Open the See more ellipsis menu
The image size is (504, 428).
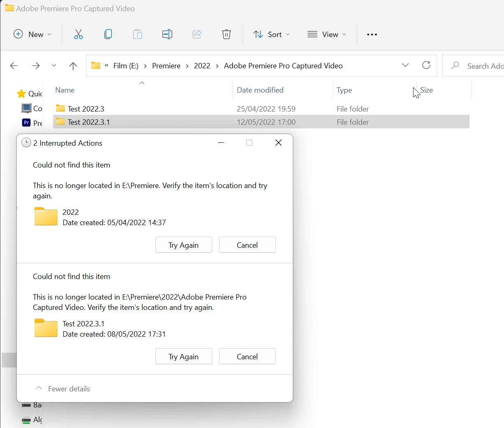372,35
